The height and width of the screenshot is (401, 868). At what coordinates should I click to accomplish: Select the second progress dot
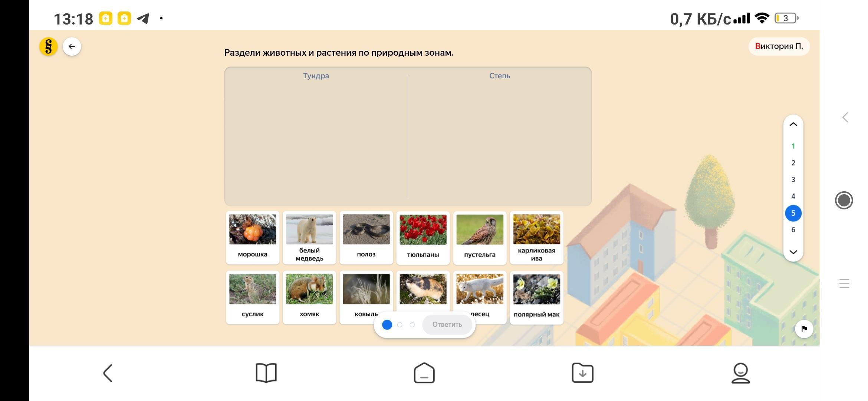point(400,325)
